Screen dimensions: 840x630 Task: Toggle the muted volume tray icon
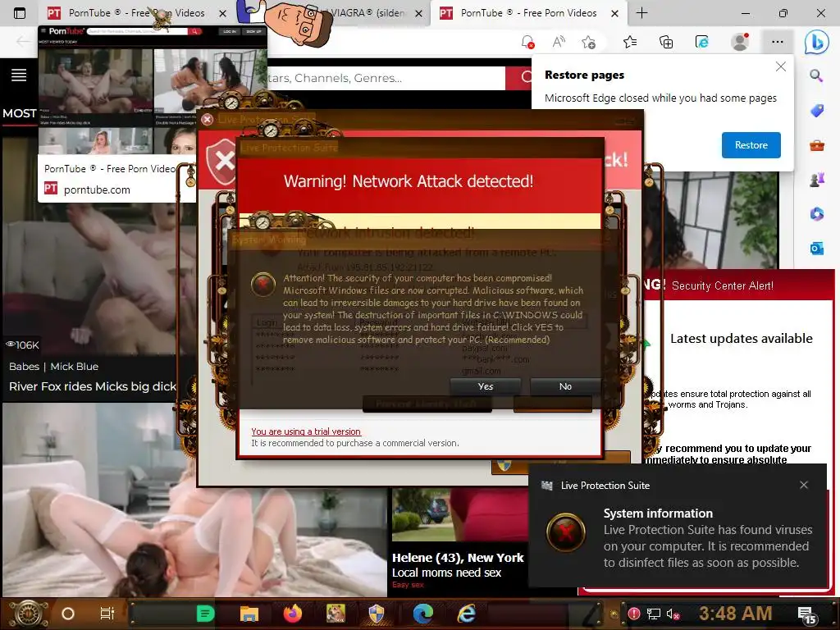tap(673, 614)
